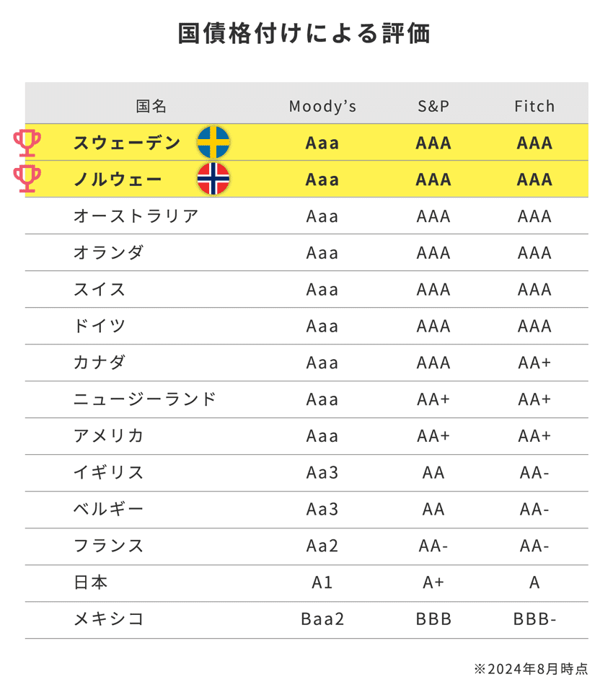Select the オーストラリア row label

[136, 216]
